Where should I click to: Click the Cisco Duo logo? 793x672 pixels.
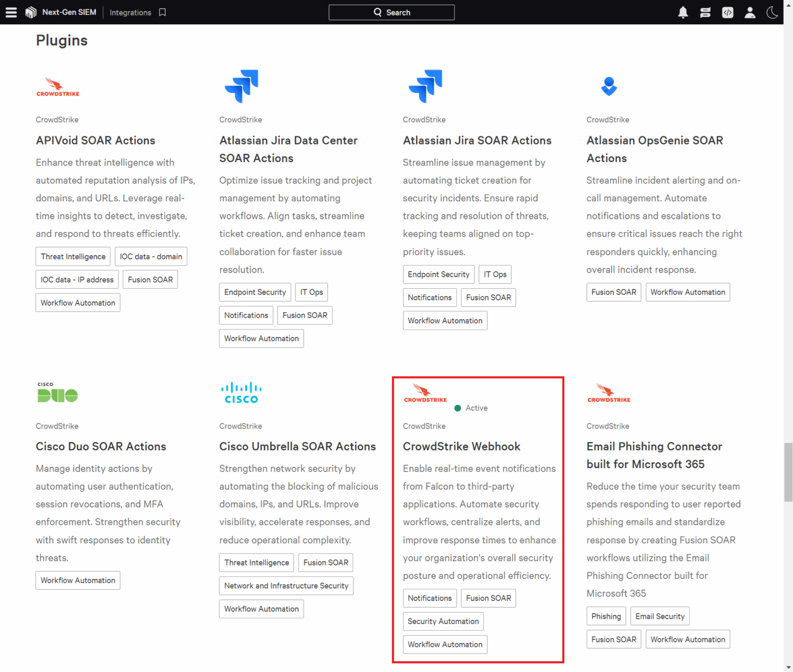(x=57, y=393)
